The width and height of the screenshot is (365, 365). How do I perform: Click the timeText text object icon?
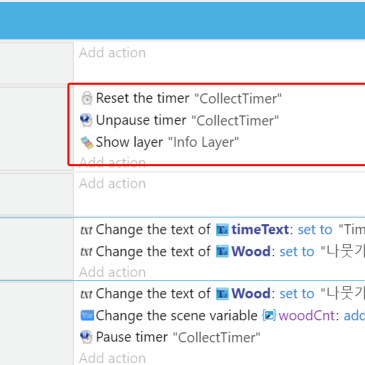(222, 230)
